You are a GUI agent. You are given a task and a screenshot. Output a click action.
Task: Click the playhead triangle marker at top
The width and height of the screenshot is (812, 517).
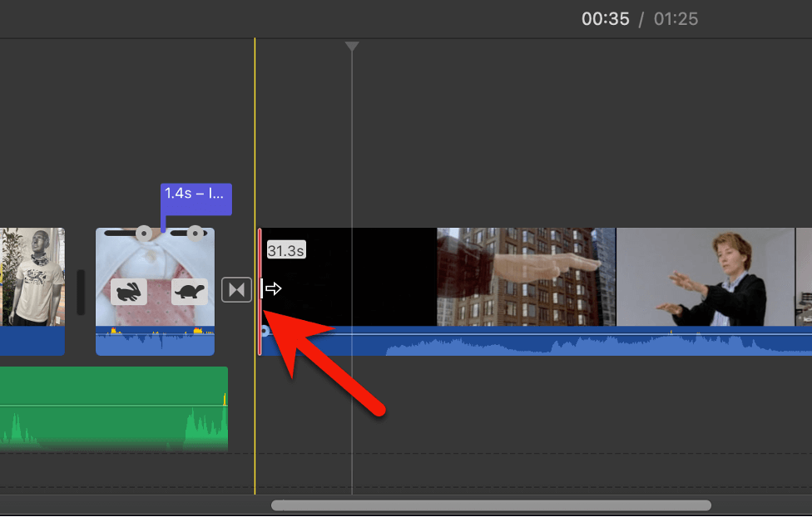pyautogui.click(x=352, y=47)
